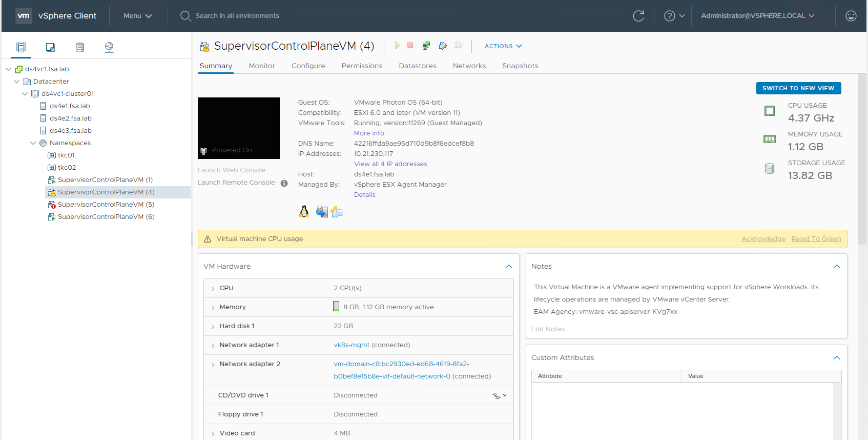The height and width of the screenshot is (440, 868).
Task: Sort by the Attribute column header
Action: coord(606,376)
